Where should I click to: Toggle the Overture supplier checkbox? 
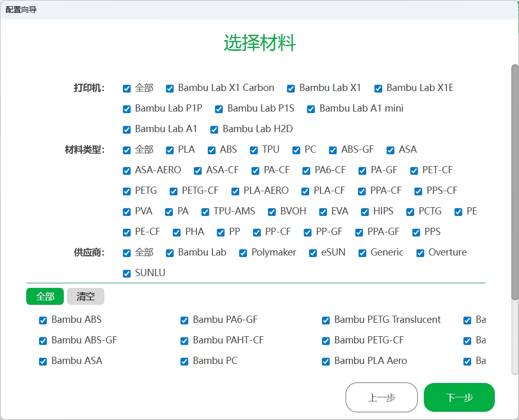(x=420, y=253)
